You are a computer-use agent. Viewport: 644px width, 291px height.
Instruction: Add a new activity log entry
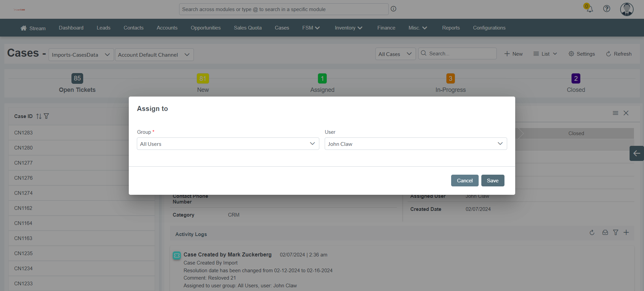(626, 232)
